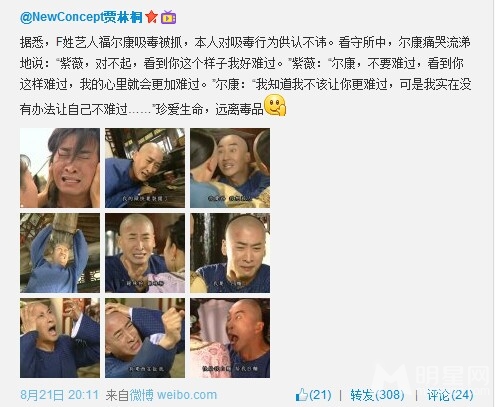Viewport: 495px width, 407px height.
Task: Open middle-right thumbnail of frowning man
Action: coord(230,253)
